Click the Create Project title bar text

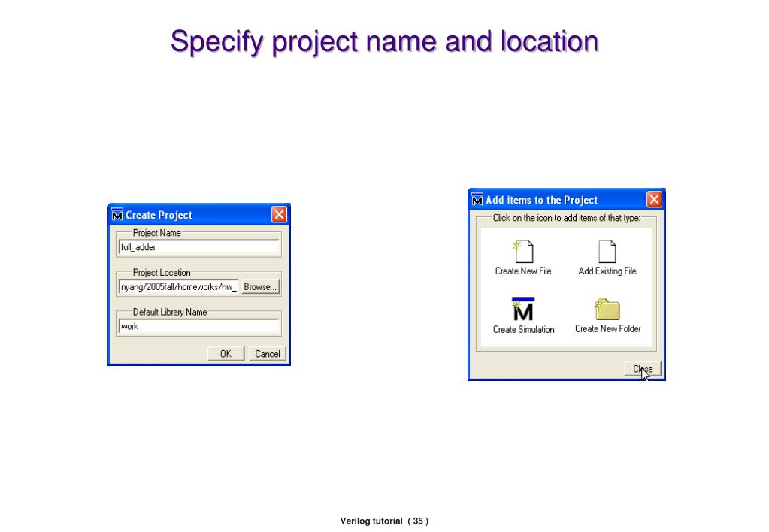pos(159,215)
